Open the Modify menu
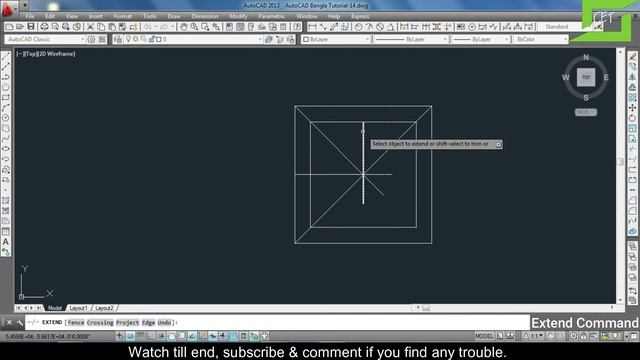The width and height of the screenshot is (640, 360). pyautogui.click(x=238, y=16)
